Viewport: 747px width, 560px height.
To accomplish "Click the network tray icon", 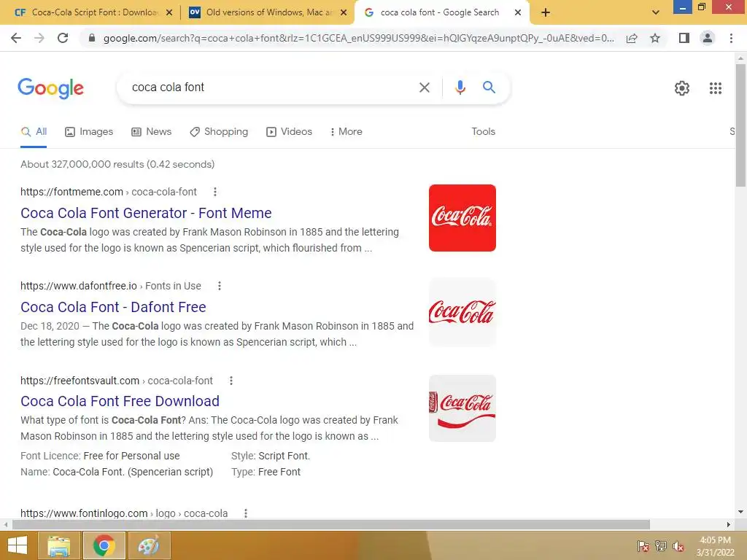I will [661, 546].
